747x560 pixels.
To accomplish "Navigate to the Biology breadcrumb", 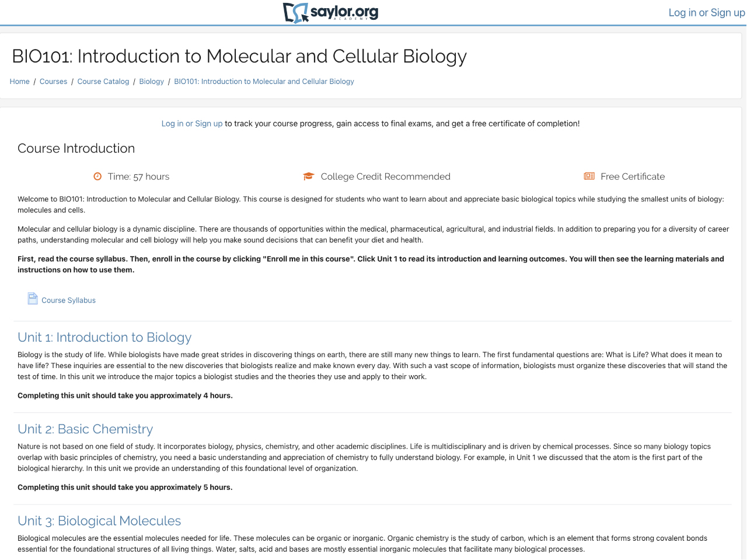I will (152, 82).
